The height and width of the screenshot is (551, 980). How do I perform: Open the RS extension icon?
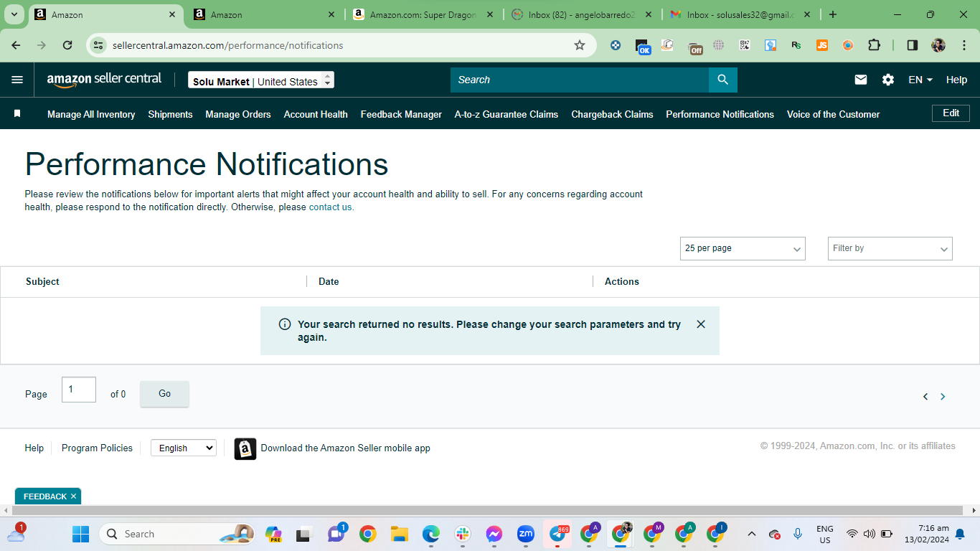(796, 45)
